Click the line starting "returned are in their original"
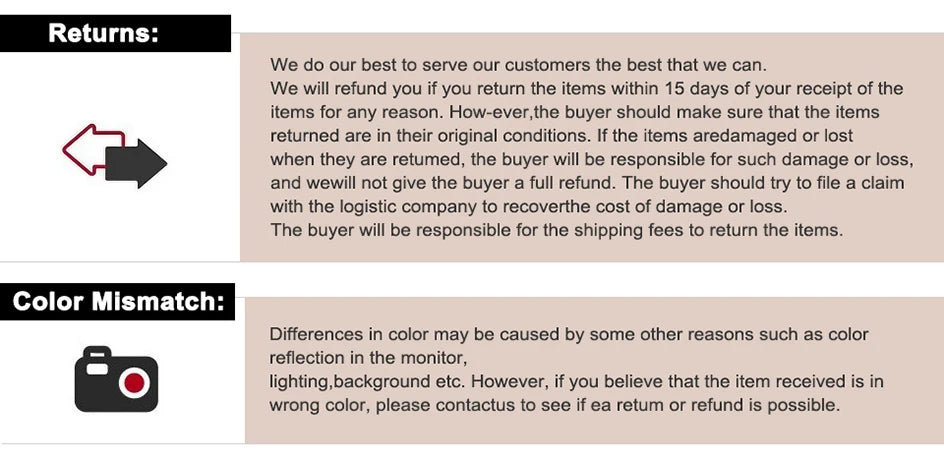 561,135
